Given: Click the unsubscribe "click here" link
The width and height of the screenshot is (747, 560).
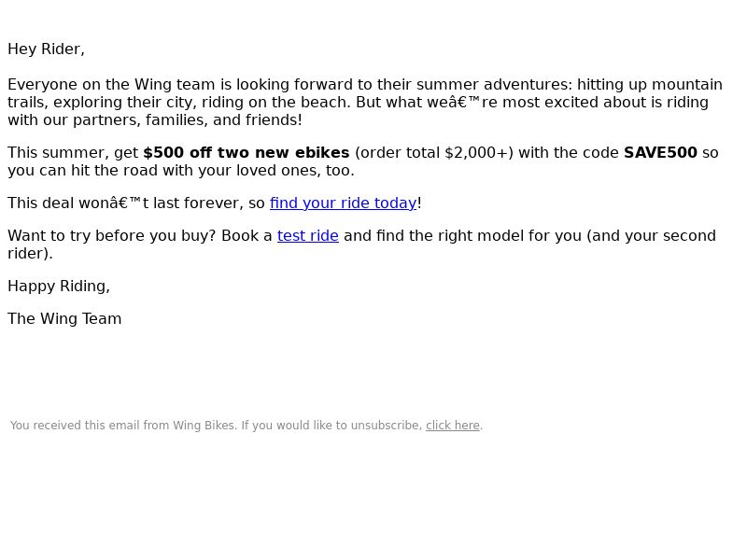Looking at the screenshot, I should (453, 426).
